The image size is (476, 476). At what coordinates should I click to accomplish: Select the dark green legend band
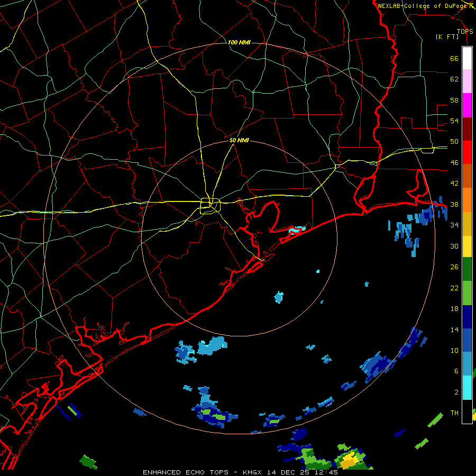(x=467, y=269)
